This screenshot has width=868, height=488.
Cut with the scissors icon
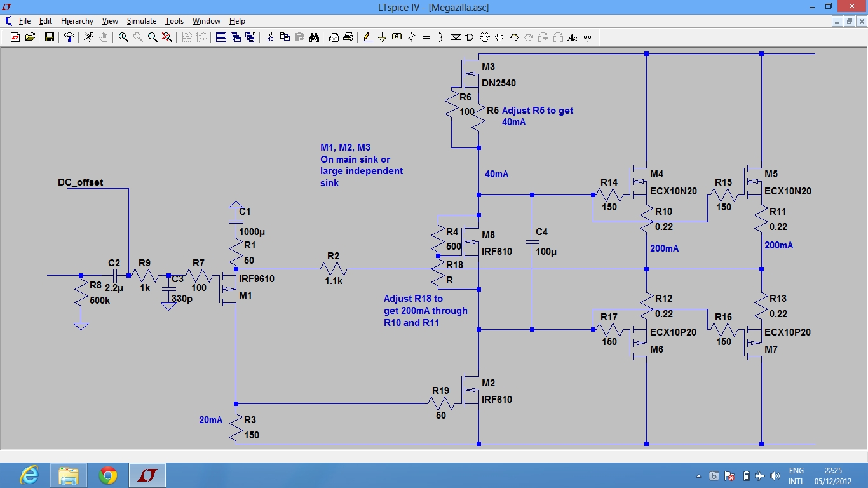[270, 37]
